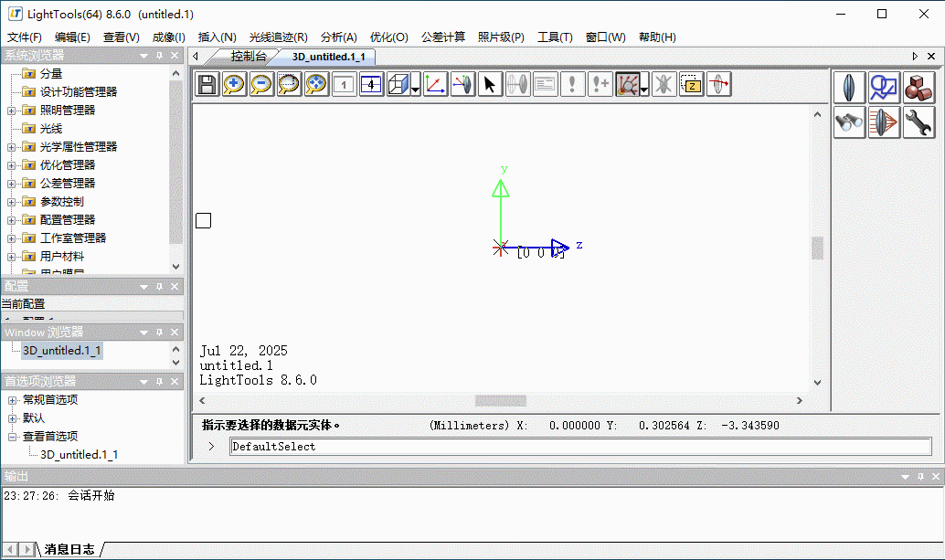Select the Zoom to Window rectangle tool
This screenshot has width=945, height=560.
(289, 84)
